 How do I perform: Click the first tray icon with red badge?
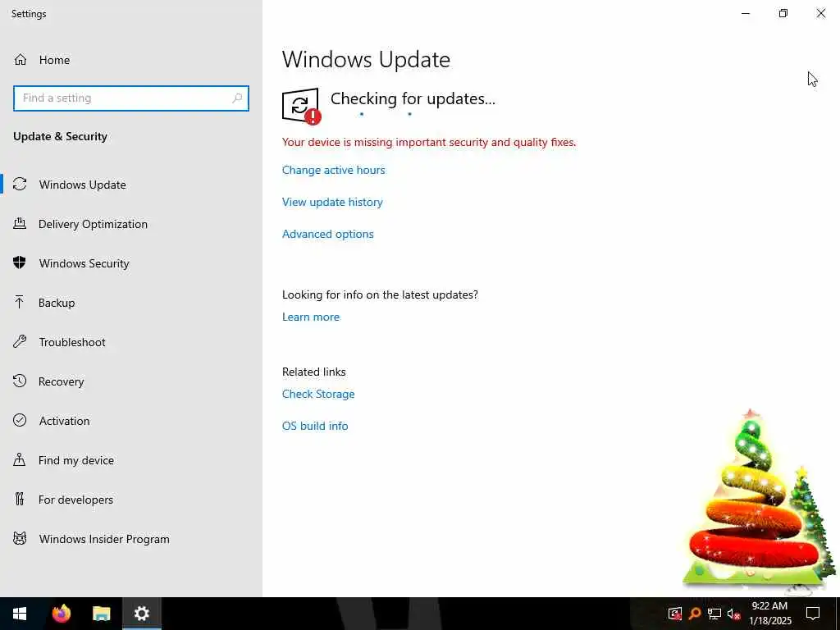pos(675,614)
